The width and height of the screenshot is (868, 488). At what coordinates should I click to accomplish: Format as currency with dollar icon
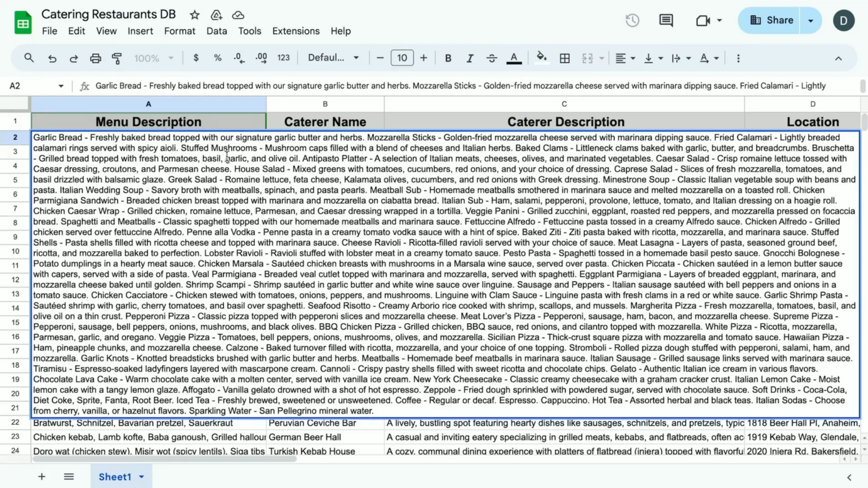coord(196,58)
